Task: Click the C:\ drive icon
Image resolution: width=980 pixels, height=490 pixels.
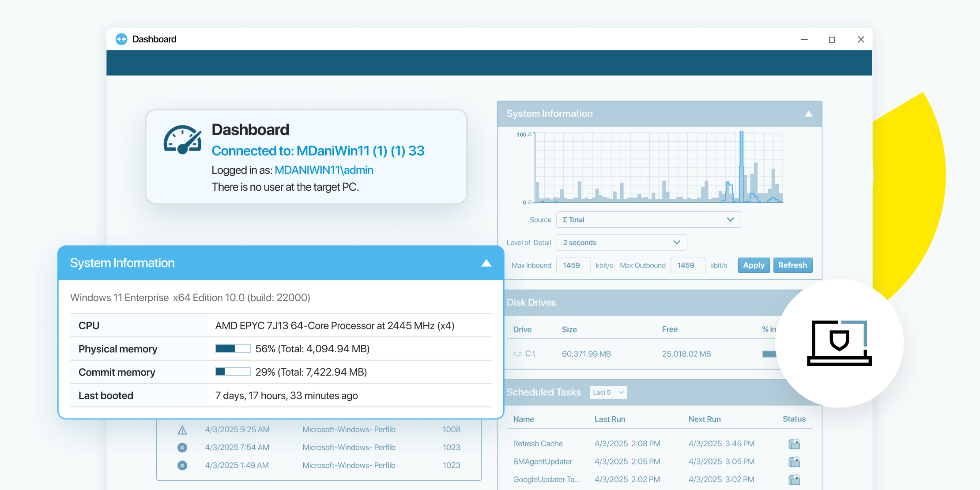Action: coord(518,354)
